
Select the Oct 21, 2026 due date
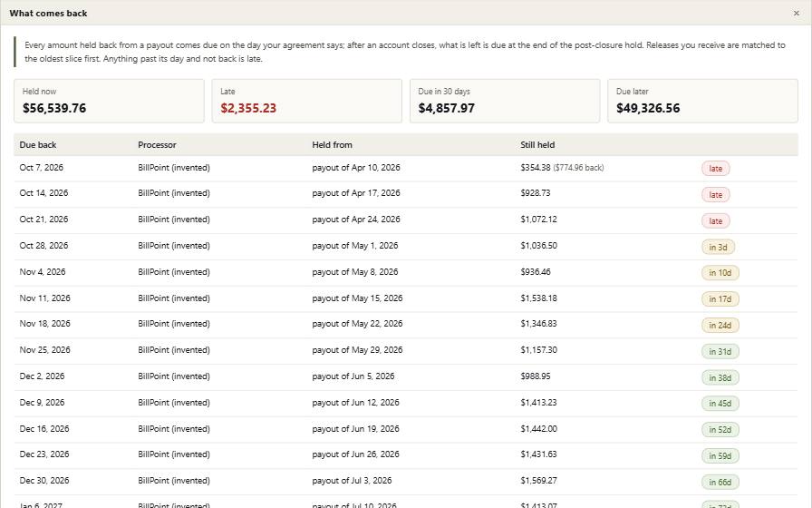pos(43,220)
